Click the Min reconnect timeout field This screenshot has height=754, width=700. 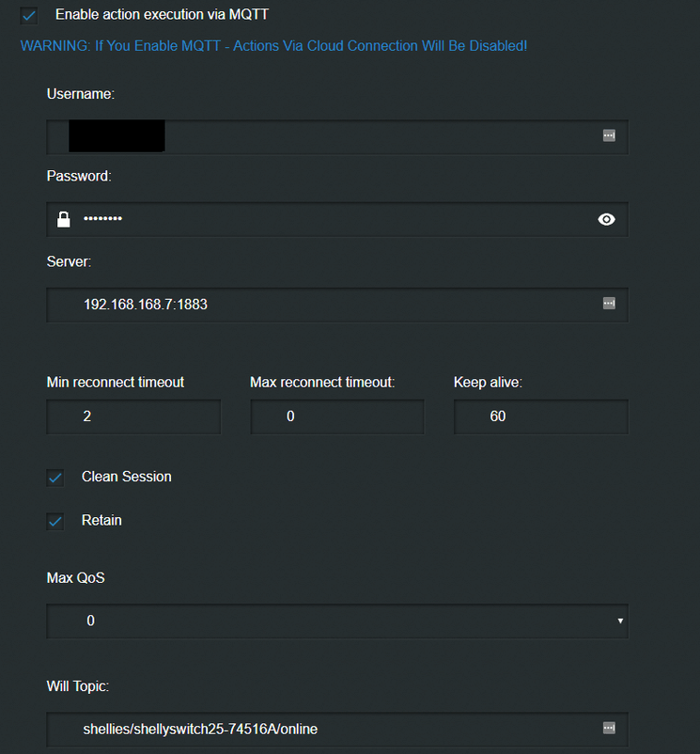click(133, 416)
